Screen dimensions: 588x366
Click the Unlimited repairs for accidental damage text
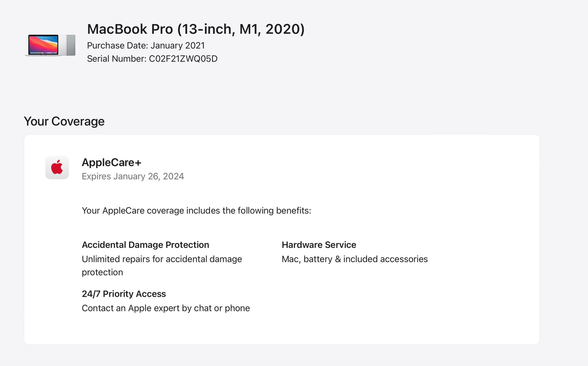coord(162,259)
